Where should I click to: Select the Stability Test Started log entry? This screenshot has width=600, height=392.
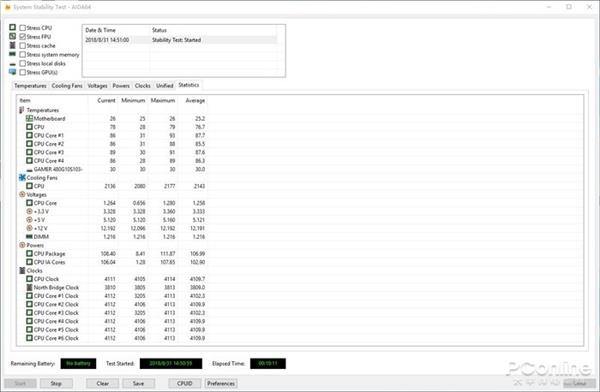[180, 40]
